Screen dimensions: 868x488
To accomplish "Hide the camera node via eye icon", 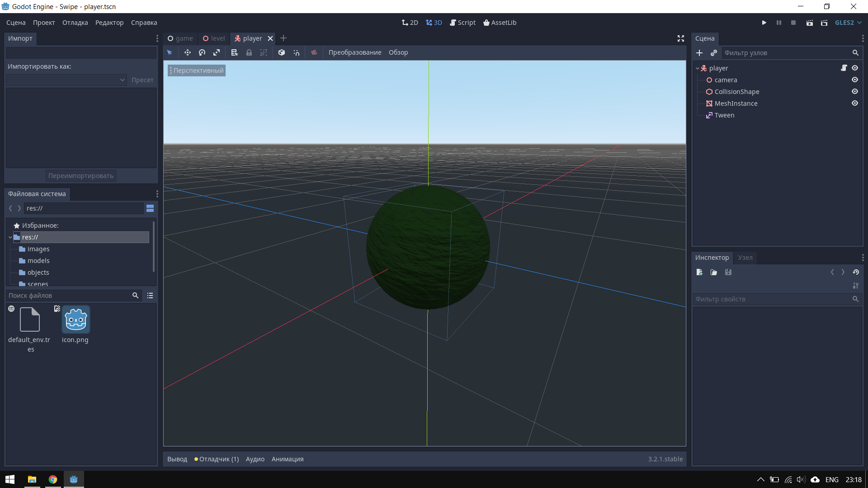I will (x=855, y=80).
